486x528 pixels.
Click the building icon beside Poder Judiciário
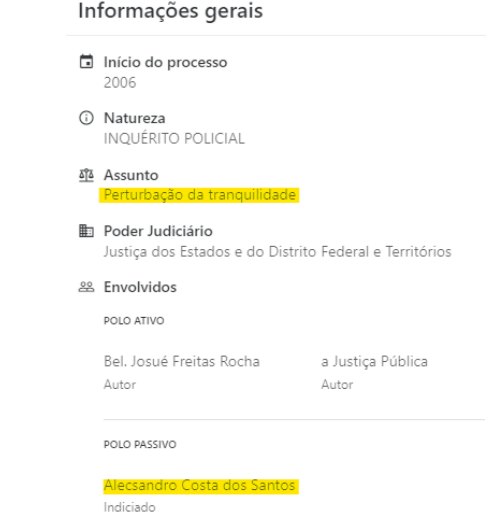(86, 231)
